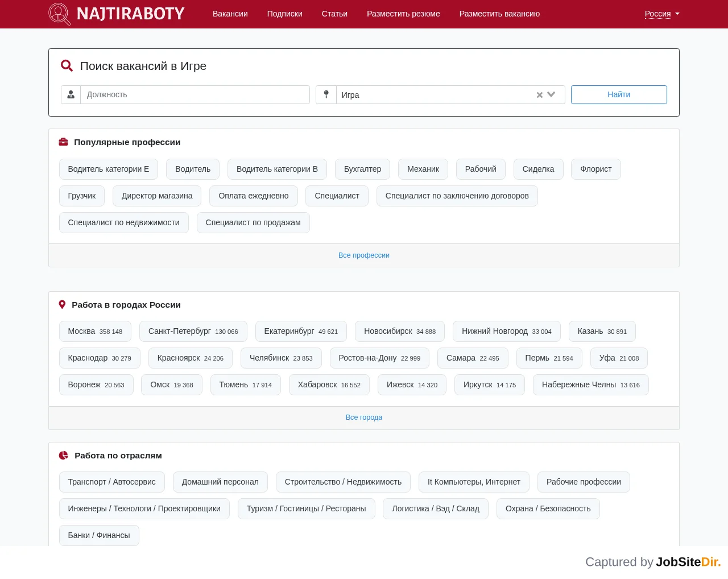Select Туризм / Гостиницы / Рестораны industry
Viewport: 728px width, 579px height.
click(x=307, y=508)
